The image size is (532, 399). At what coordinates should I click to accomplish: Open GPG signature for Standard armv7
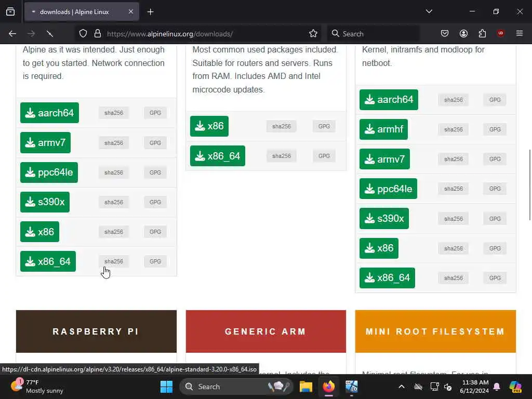(155, 143)
